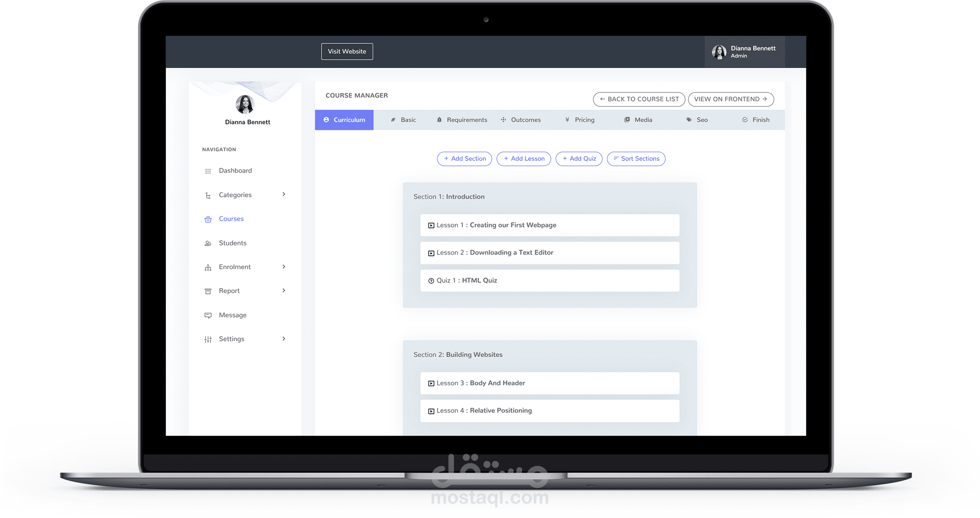Select Lesson 4 Relative Positioning row
Image resolution: width=980 pixels, height=518 pixels.
[x=550, y=411]
